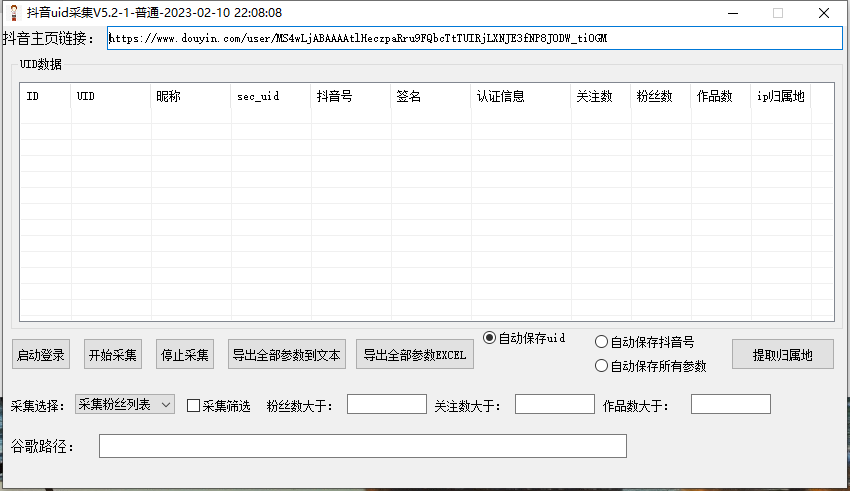Focus the 关注数大于 input field
Viewport: 850px width, 491px height.
pos(554,405)
